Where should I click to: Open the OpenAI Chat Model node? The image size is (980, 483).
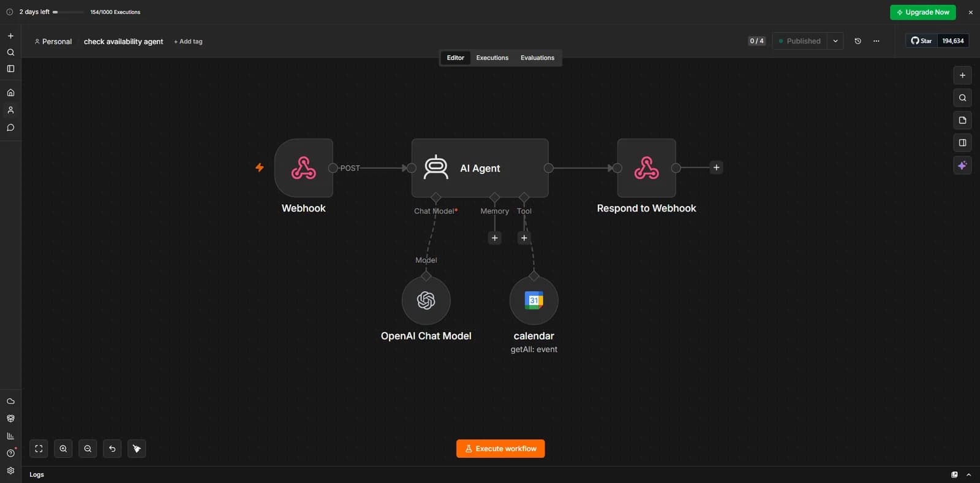(x=426, y=300)
